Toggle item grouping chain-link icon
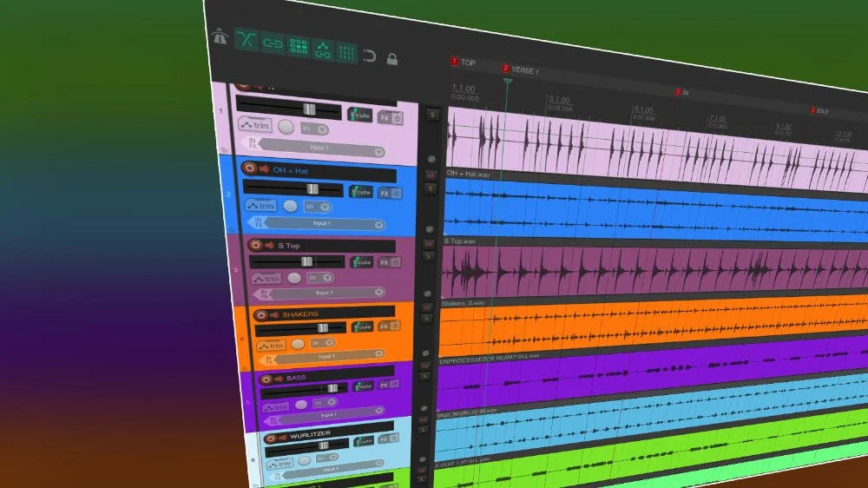The image size is (868, 488). (x=273, y=44)
